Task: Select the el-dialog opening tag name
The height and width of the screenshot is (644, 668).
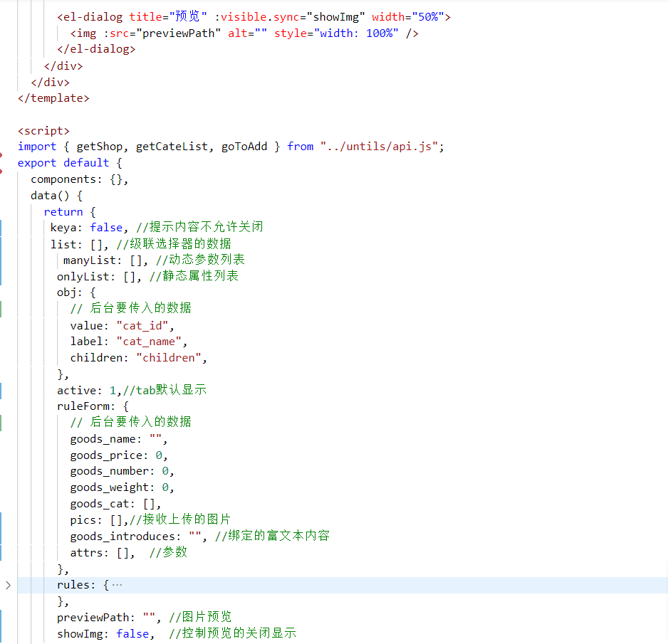Action: point(93,16)
